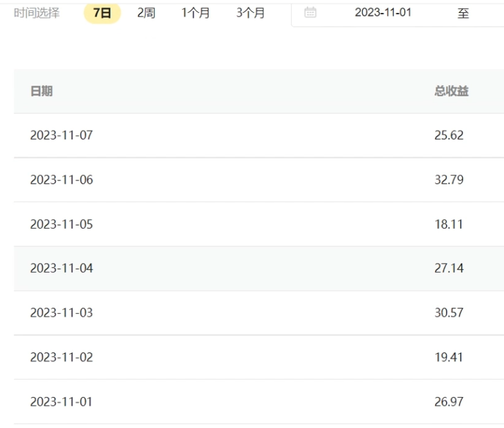Screen dimensions: 504x428
Task: Select the 7日 time range
Action: pyautogui.click(x=102, y=13)
